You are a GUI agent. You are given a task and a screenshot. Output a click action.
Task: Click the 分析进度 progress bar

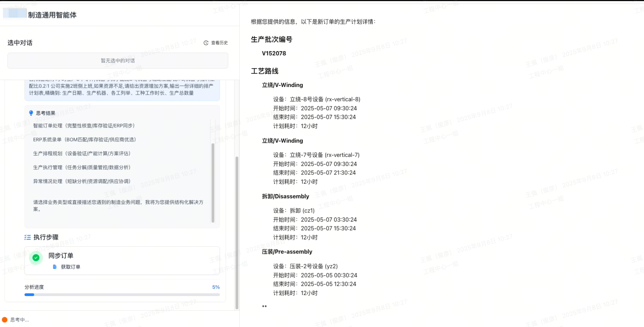(122, 295)
